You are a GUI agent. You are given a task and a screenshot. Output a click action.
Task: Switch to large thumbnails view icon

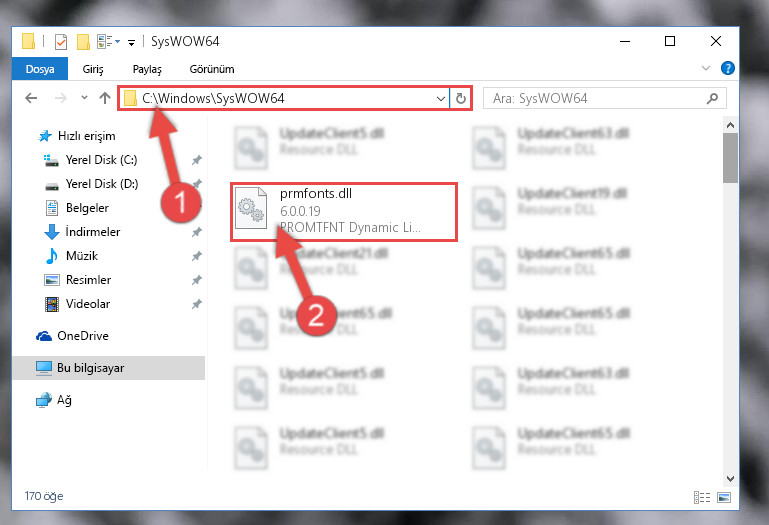pos(724,498)
